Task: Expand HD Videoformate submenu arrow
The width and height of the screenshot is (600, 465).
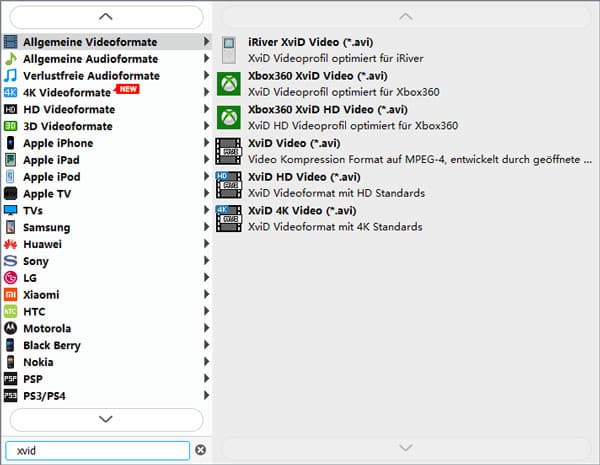Action: pyautogui.click(x=206, y=109)
